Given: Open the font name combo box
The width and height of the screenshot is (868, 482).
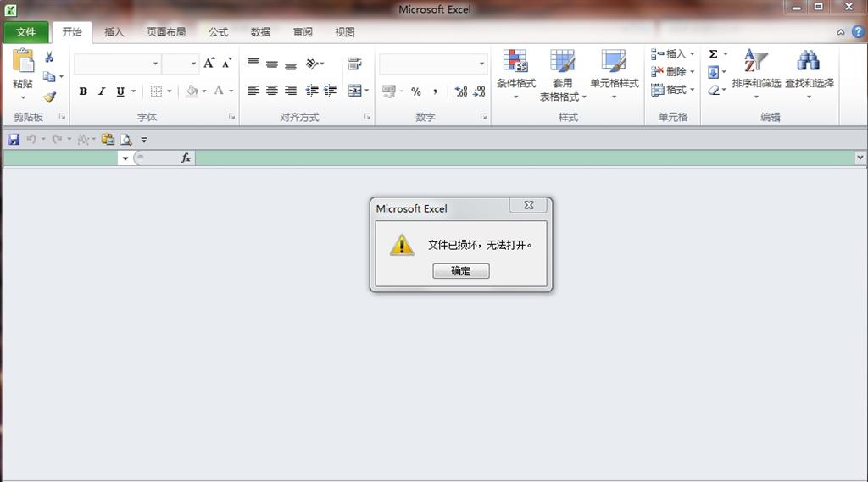Looking at the screenshot, I should click(117, 64).
